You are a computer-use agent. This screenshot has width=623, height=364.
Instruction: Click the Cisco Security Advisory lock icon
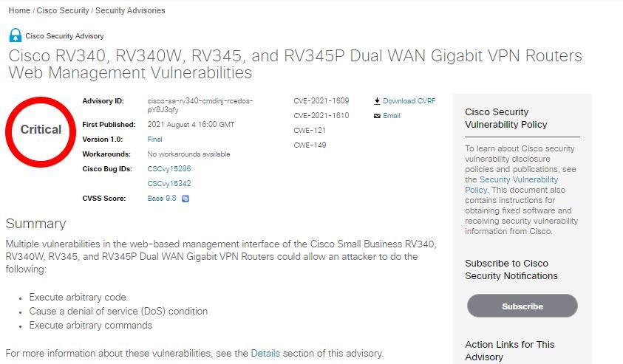pyautogui.click(x=15, y=35)
